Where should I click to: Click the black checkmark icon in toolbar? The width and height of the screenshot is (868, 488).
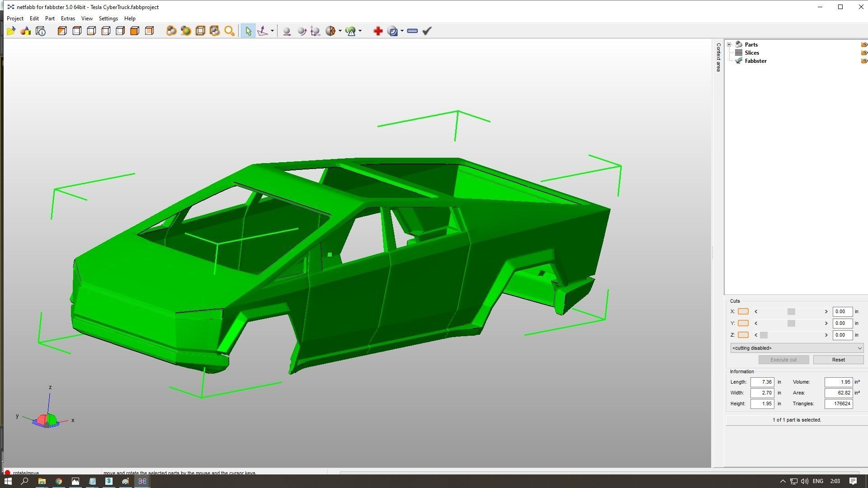click(x=427, y=31)
